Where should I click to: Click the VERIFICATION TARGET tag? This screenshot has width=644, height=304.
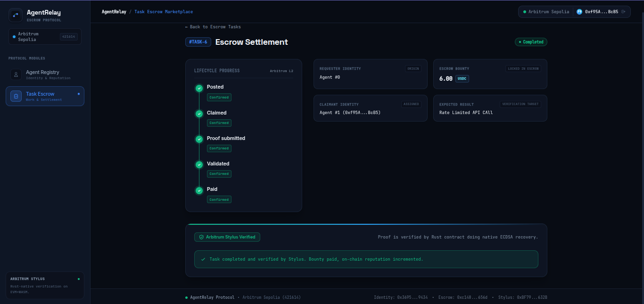(520, 104)
